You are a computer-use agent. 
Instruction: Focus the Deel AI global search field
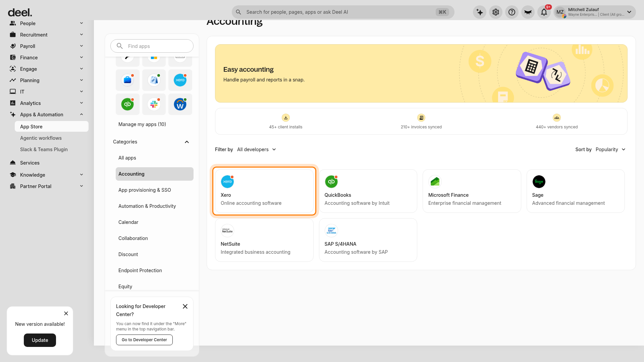click(x=343, y=12)
